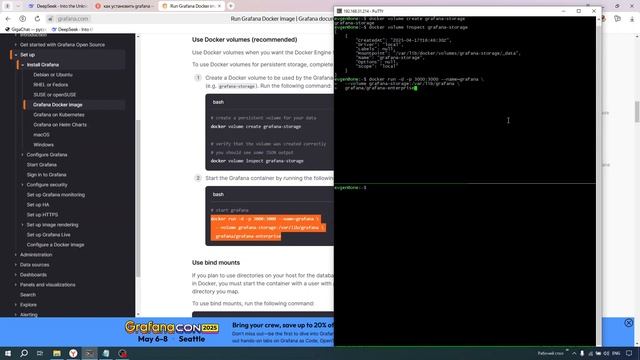The height and width of the screenshot is (360, 640).
Task: Open File Explorer from the taskbar
Action: (x=57, y=353)
